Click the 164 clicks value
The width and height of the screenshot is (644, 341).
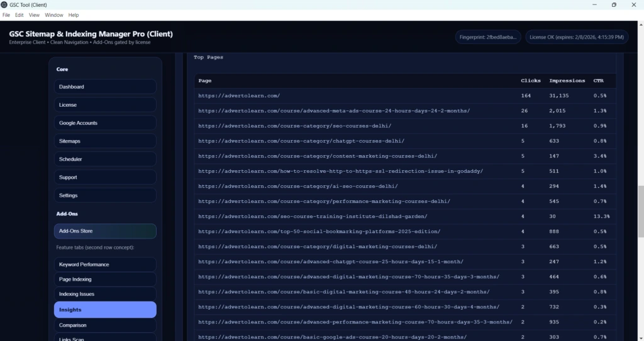point(526,95)
